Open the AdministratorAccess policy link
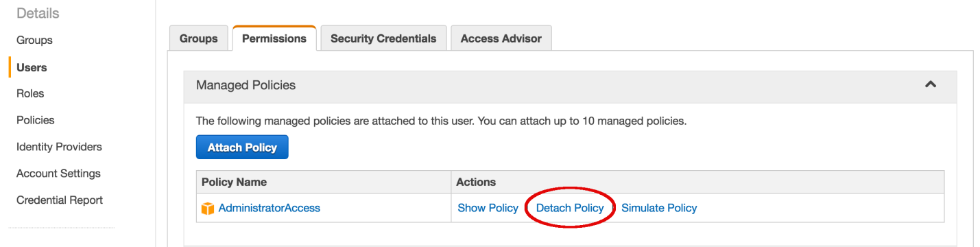This screenshot has width=980, height=247. click(x=270, y=208)
